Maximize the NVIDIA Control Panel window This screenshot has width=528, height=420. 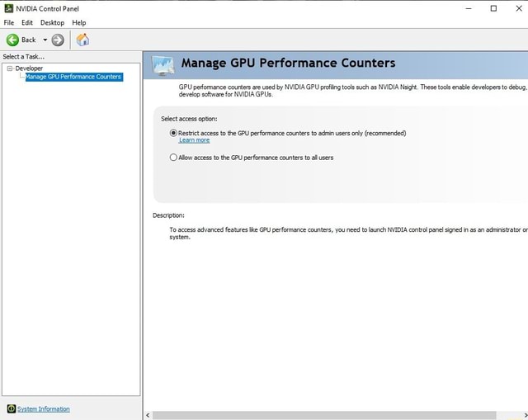pos(493,8)
